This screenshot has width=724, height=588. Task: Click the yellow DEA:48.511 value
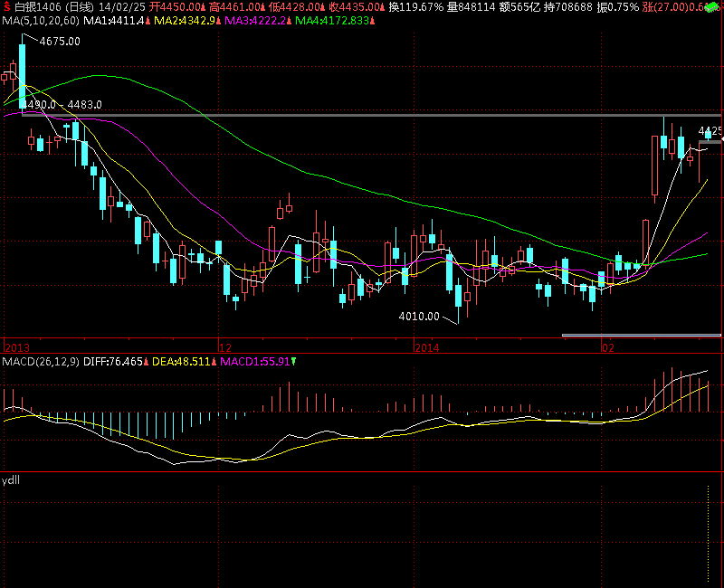pos(181,361)
